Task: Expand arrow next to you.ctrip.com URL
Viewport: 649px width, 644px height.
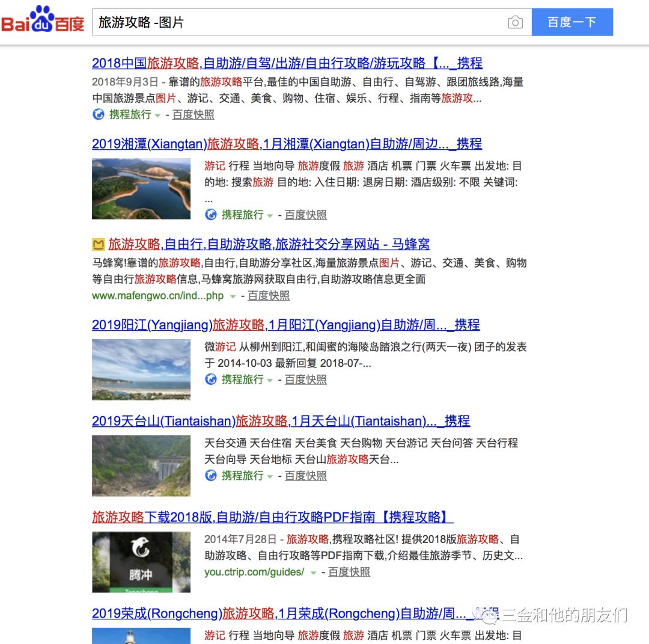Action: click(313, 573)
